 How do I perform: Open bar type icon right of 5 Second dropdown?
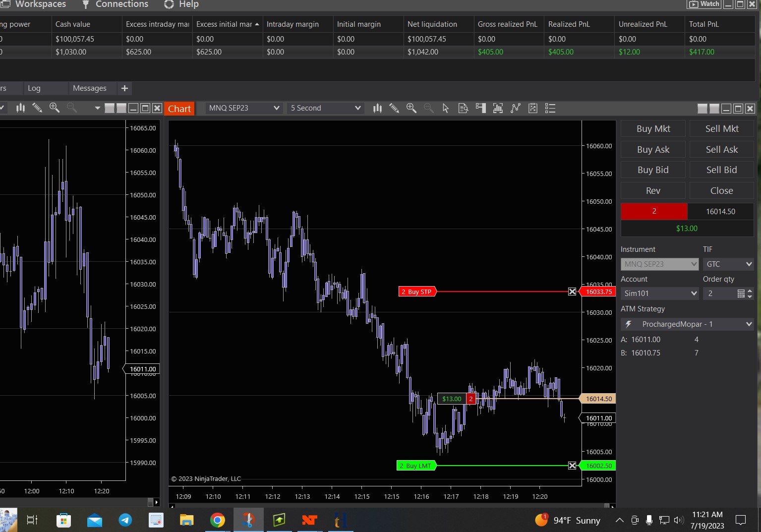click(x=377, y=108)
